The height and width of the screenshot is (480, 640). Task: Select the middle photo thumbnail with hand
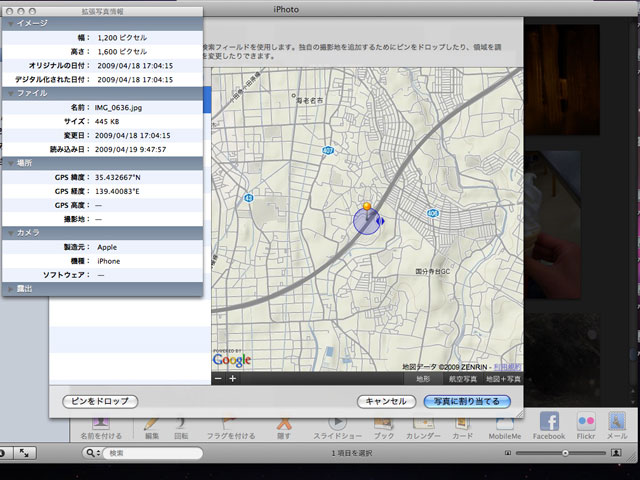point(553,224)
